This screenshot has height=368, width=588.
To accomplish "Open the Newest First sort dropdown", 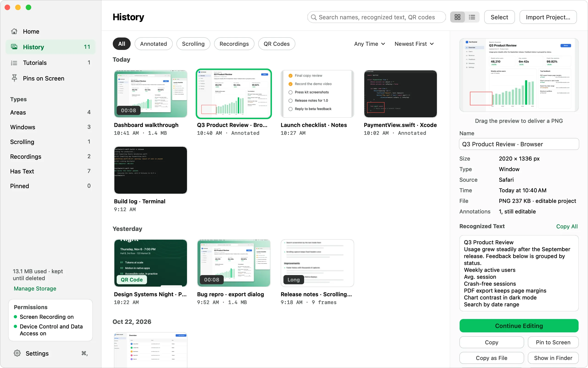I will [x=414, y=44].
